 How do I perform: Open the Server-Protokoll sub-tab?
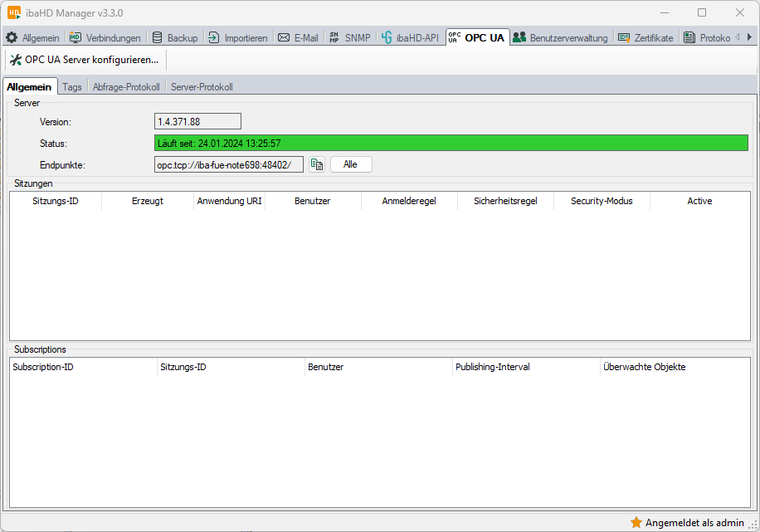tap(202, 87)
